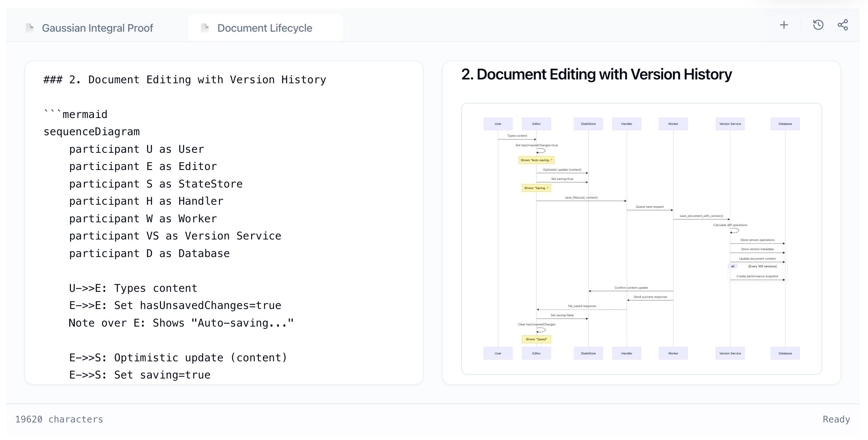
Task: Select the 'Shows Saving...' yellow note
Action: click(536, 188)
